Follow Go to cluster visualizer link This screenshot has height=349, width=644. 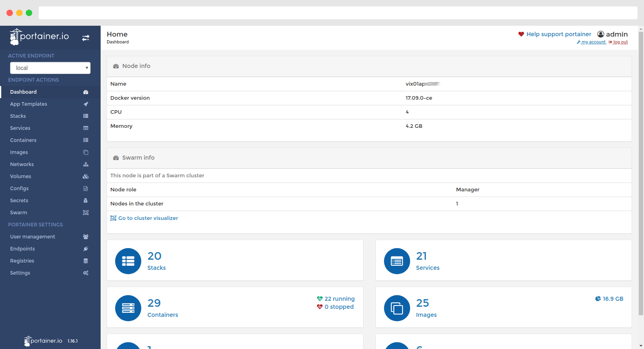pos(144,218)
